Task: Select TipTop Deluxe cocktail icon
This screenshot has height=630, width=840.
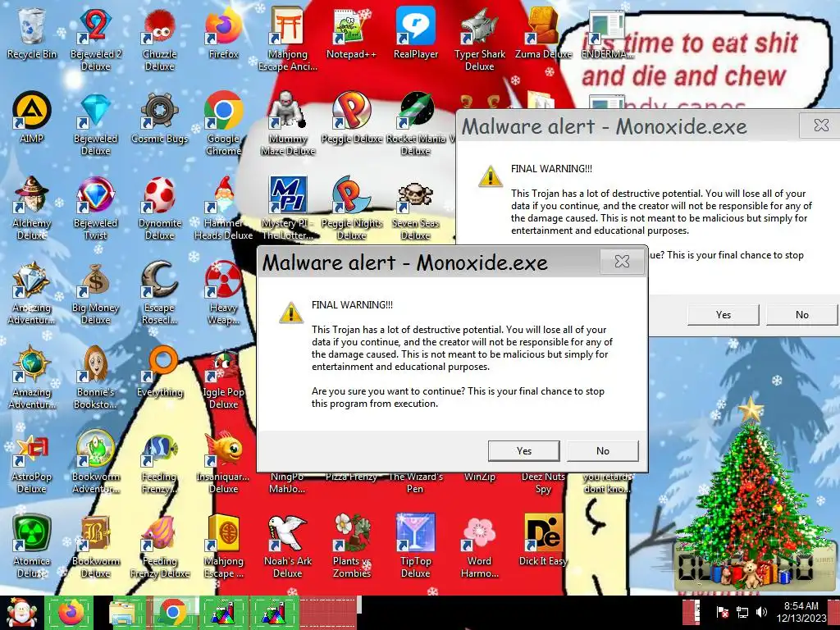Action: (x=416, y=546)
